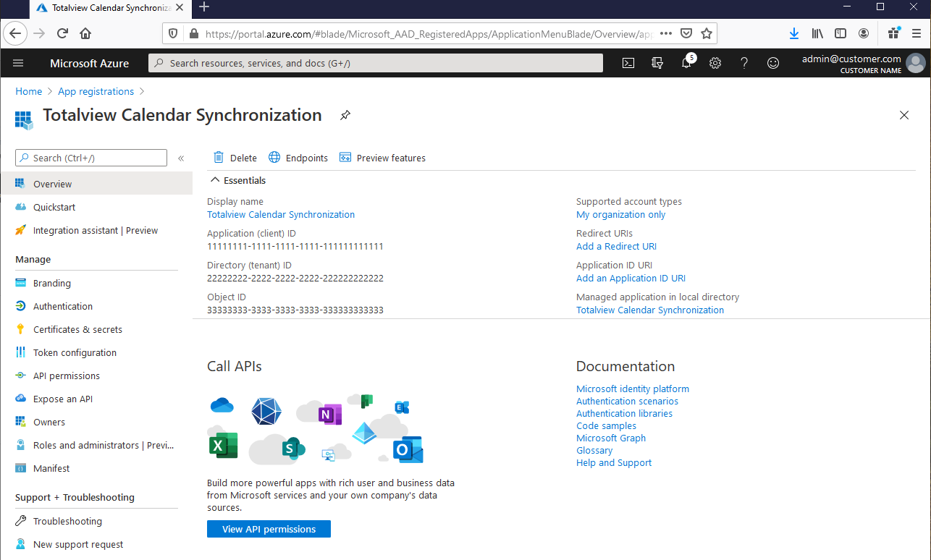
Task: Open Endpoints from the toolbar
Action: 298,158
